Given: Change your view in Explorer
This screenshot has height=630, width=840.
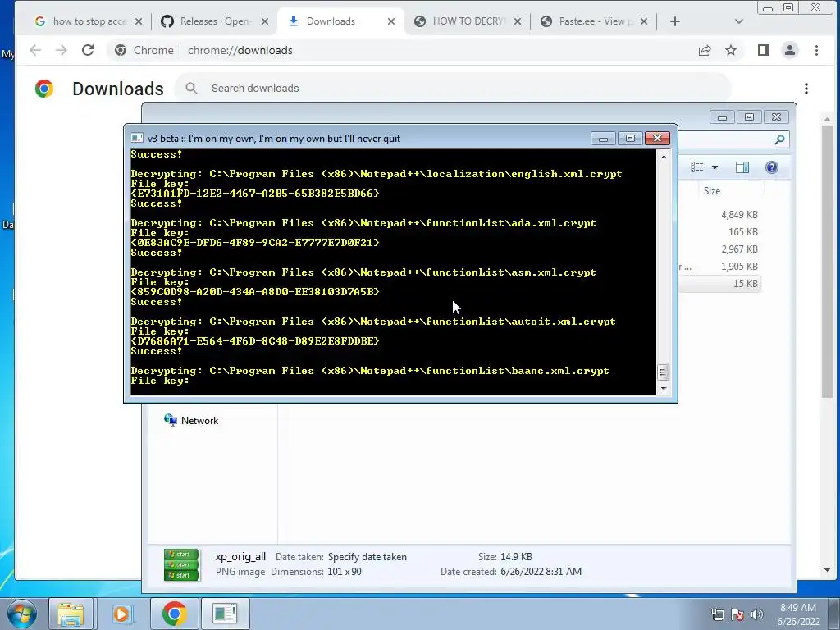Looking at the screenshot, I should click(x=697, y=167).
